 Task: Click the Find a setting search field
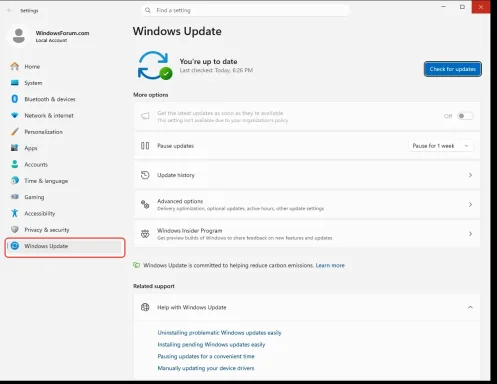[245, 10]
